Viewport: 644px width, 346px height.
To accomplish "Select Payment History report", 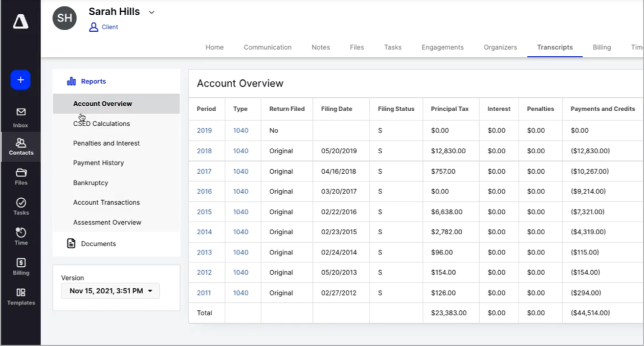I will (98, 163).
